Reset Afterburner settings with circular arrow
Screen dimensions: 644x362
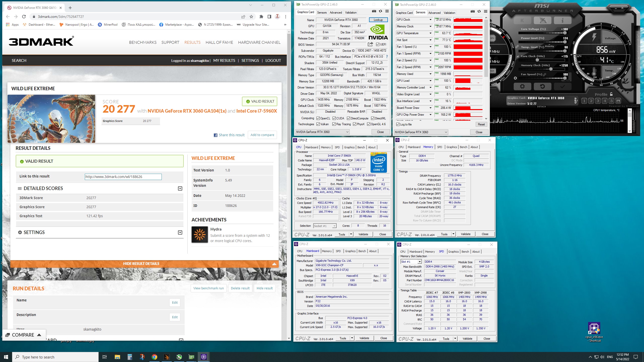click(542, 86)
